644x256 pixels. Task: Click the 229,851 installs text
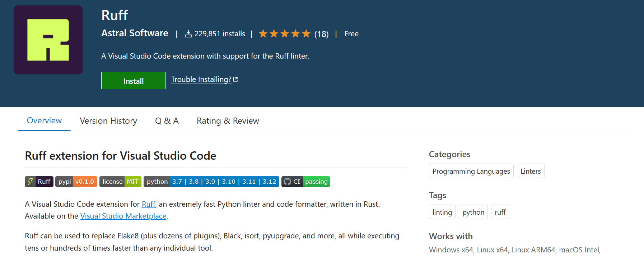click(x=220, y=34)
